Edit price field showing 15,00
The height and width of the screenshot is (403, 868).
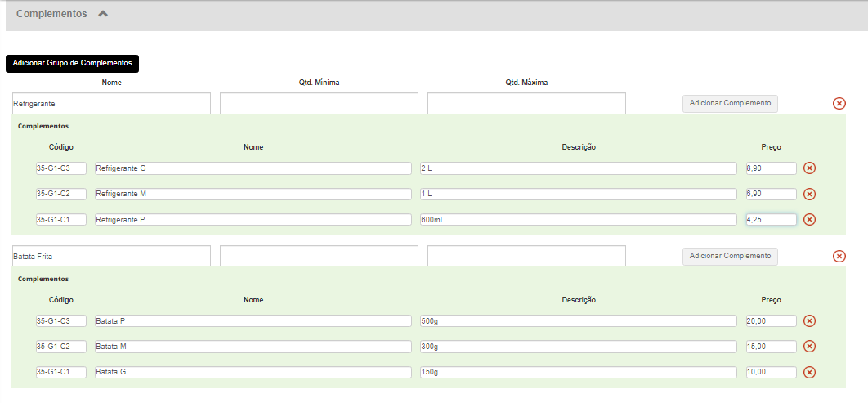pyautogui.click(x=771, y=347)
